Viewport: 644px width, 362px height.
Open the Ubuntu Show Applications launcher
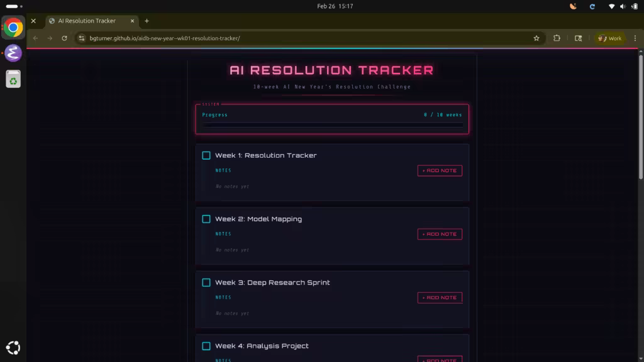[x=13, y=348]
